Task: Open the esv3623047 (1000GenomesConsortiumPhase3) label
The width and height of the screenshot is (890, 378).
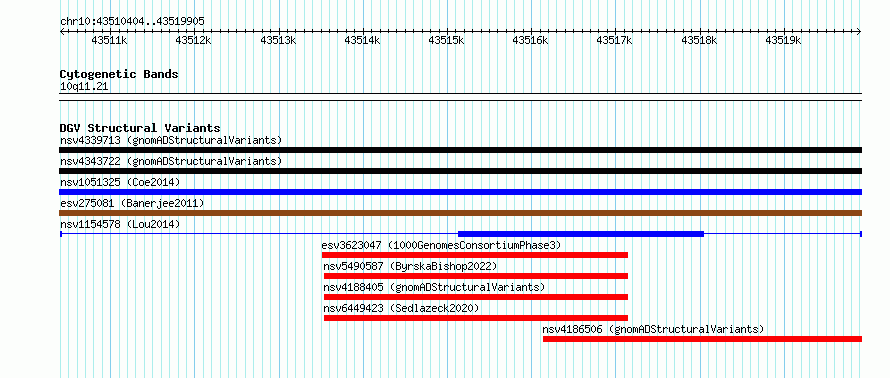Action: pos(441,245)
